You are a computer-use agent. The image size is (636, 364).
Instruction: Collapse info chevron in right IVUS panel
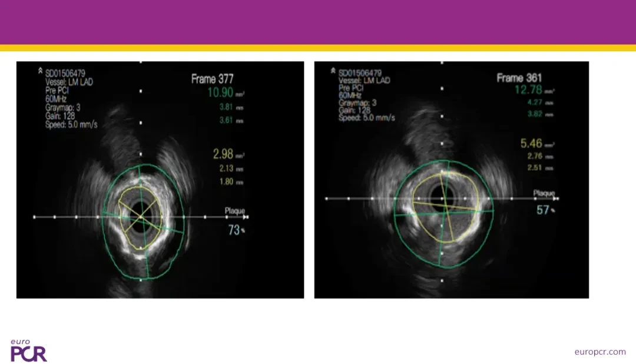click(x=333, y=71)
